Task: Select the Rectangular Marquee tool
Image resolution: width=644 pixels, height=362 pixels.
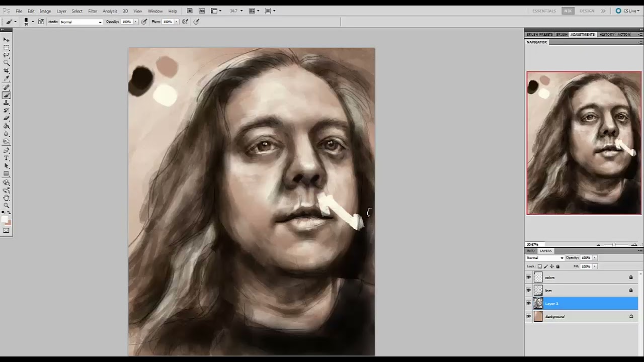Action: point(7,47)
